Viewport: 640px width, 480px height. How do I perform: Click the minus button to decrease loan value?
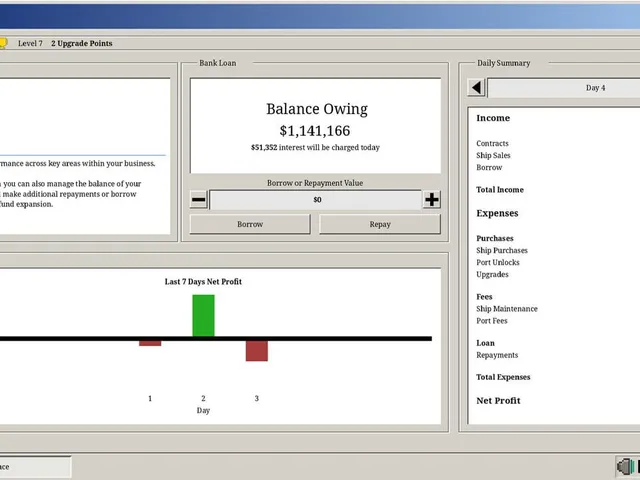pyautogui.click(x=199, y=200)
